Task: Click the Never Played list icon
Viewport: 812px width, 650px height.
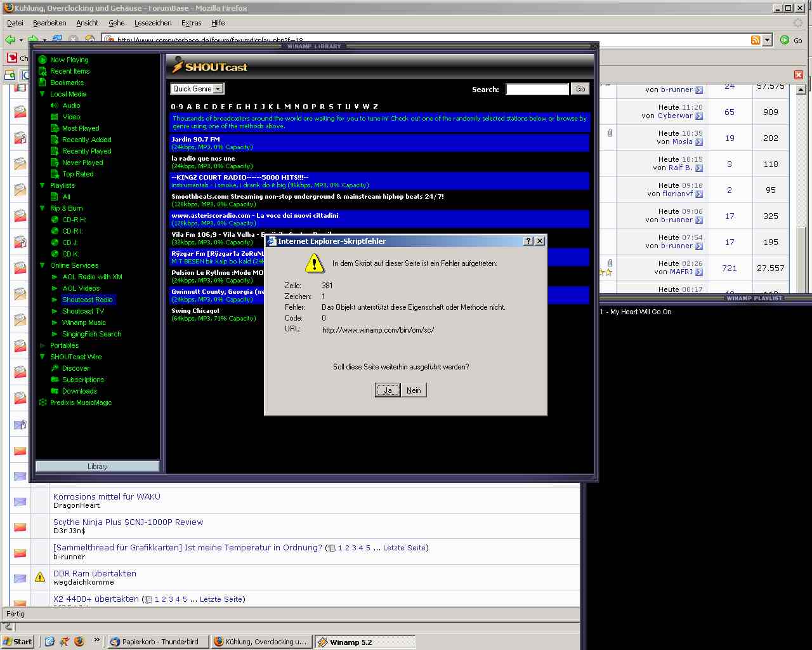Action: coord(55,162)
